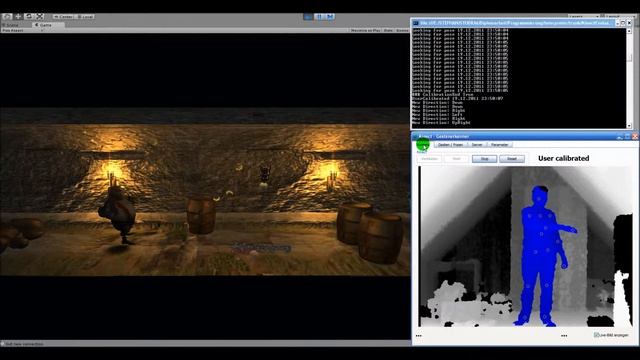Image resolution: width=640 pixels, height=360 pixels.
Task: Click the 'User calibrated' status label
Action: point(563,158)
